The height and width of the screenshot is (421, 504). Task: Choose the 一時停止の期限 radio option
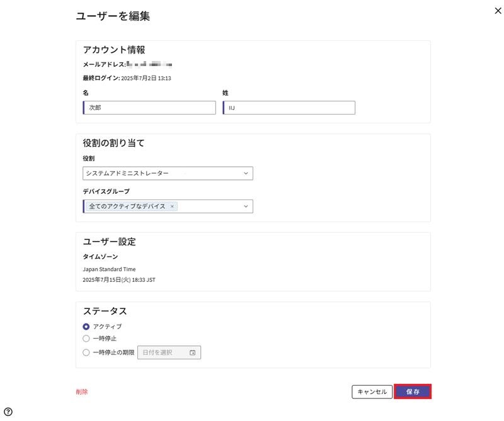(x=86, y=352)
